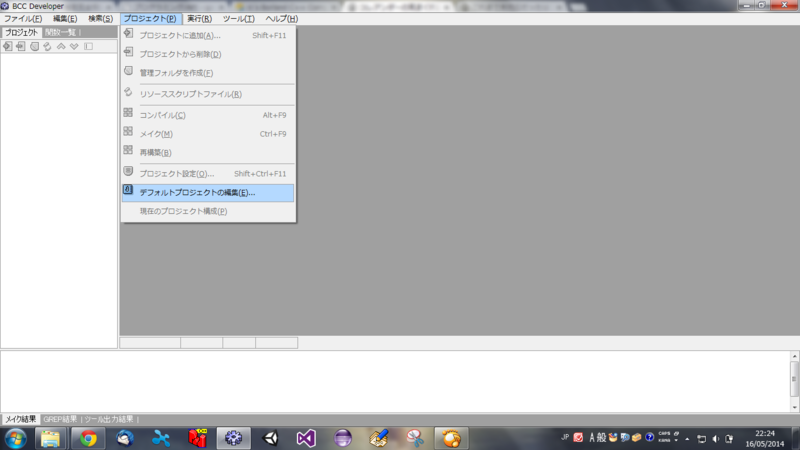The height and width of the screenshot is (450, 800).
Task: Click the add-to-project icon in menu
Action: pos(128,34)
